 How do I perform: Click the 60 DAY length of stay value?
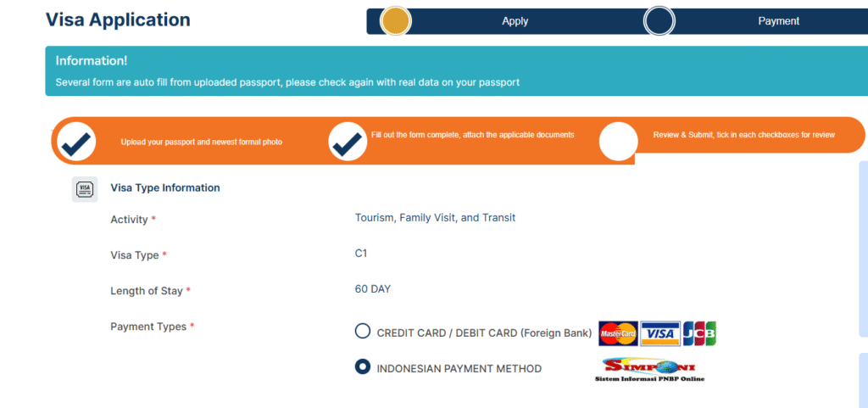point(373,289)
